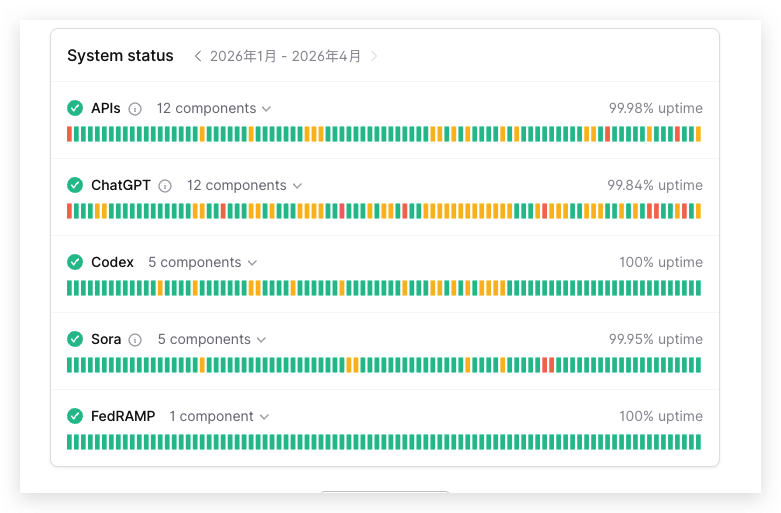Click the green check icon for FedRAMP
The width and height of the screenshot is (781, 513).
75,416
